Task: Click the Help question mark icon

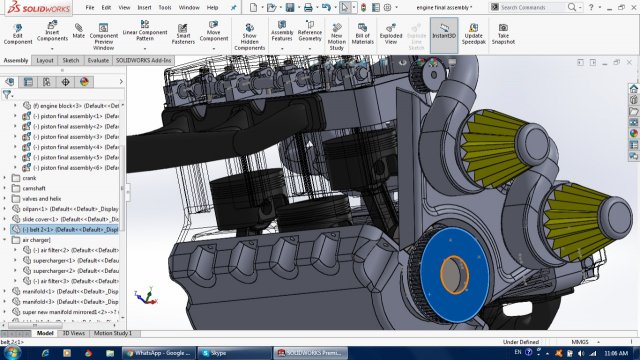Action: click(591, 7)
